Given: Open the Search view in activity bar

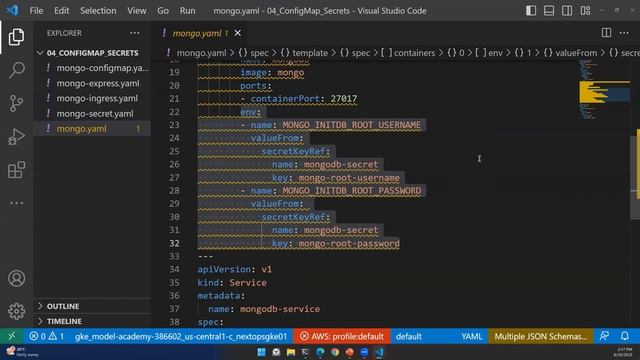Looking at the screenshot, I should click(x=16, y=70).
